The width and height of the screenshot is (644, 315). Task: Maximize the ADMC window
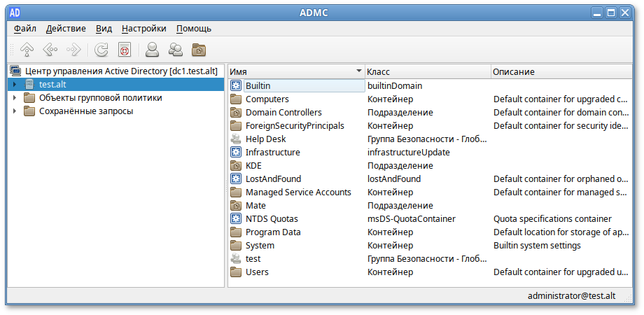click(x=610, y=13)
